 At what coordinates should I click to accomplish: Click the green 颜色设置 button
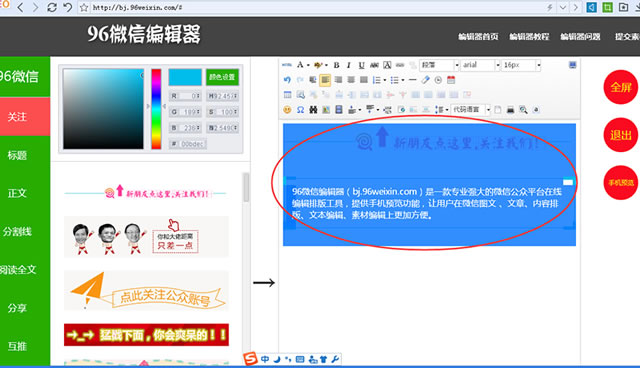click(x=222, y=77)
